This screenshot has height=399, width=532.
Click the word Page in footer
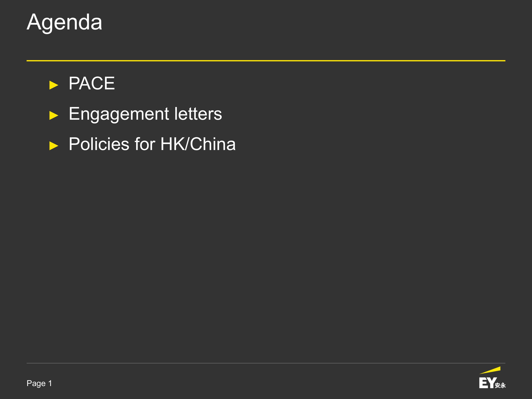pos(36,383)
